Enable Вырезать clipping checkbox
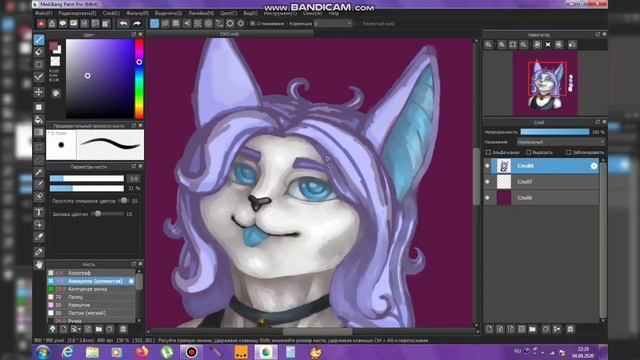Viewport: 640px width, 360px height. 529,152
